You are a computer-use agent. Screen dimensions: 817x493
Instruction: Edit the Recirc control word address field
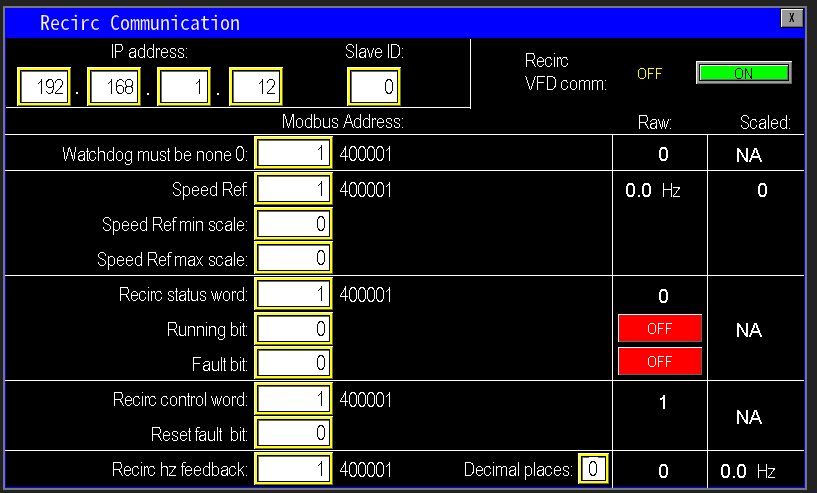pyautogui.click(x=294, y=399)
